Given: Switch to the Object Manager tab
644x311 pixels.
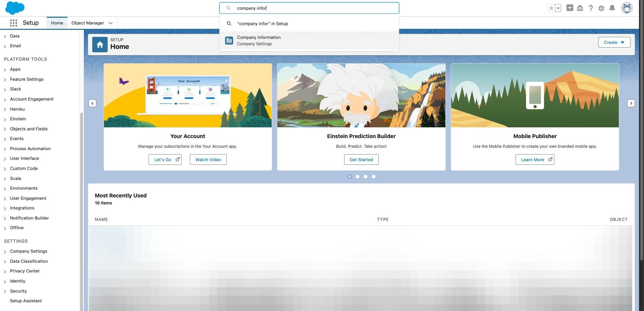Looking at the screenshot, I should [88, 23].
